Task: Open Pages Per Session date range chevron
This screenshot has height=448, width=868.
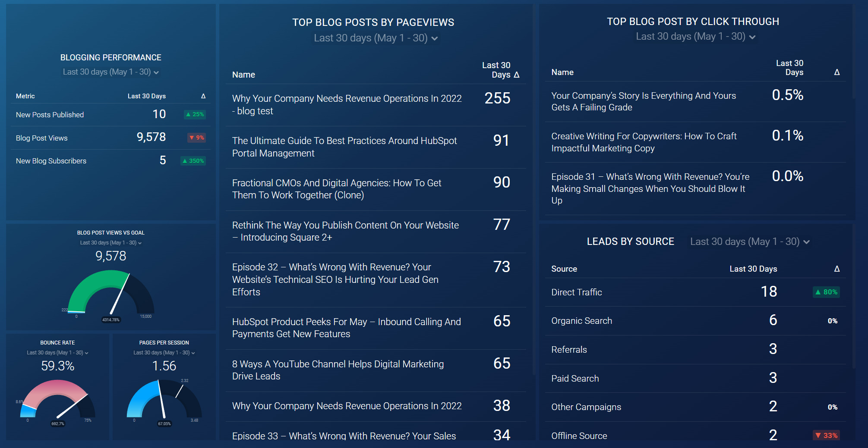Action: (193, 353)
